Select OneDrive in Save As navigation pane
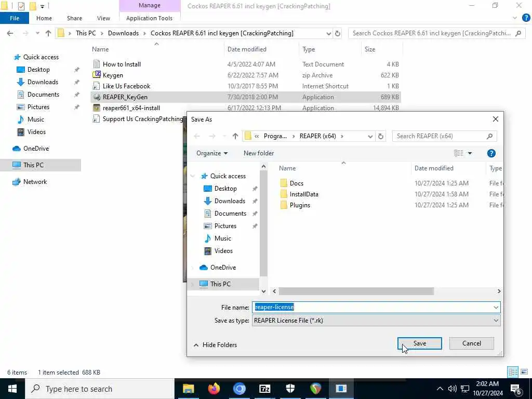This screenshot has height=399, width=532. pos(223,268)
